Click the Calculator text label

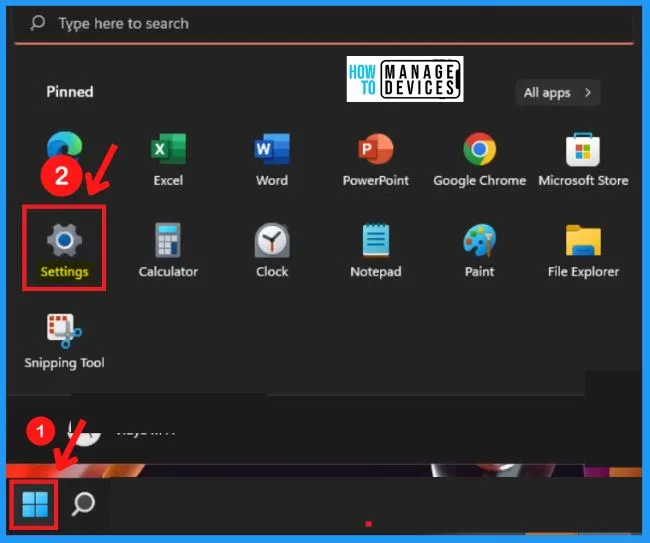[168, 272]
